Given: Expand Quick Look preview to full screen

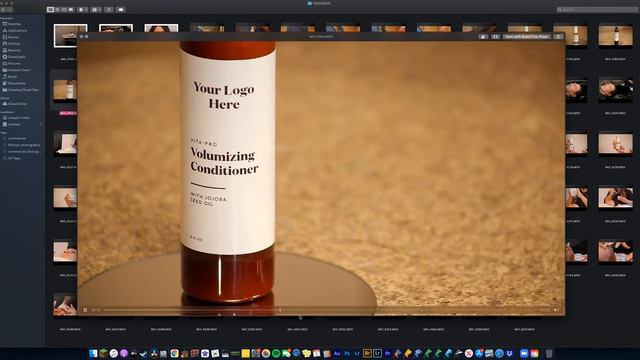Looking at the screenshot, I should 86,36.
